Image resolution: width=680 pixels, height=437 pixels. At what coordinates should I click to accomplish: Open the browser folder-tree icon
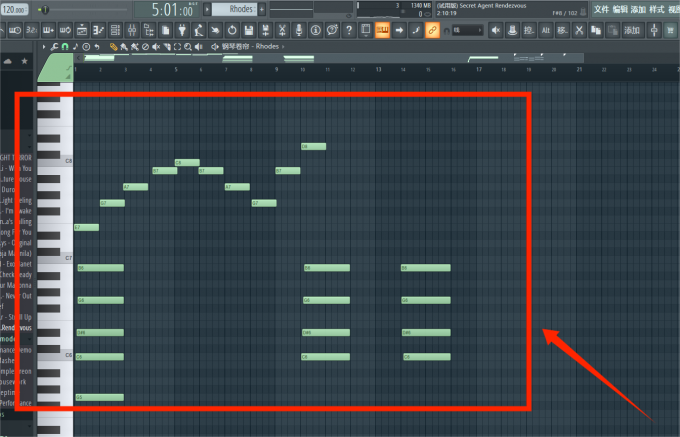149,30
